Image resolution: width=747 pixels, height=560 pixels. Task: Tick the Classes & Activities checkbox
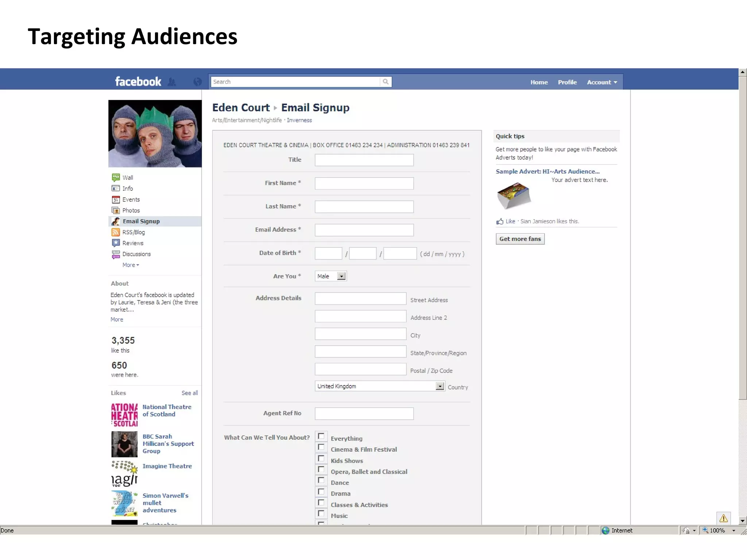(321, 503)
